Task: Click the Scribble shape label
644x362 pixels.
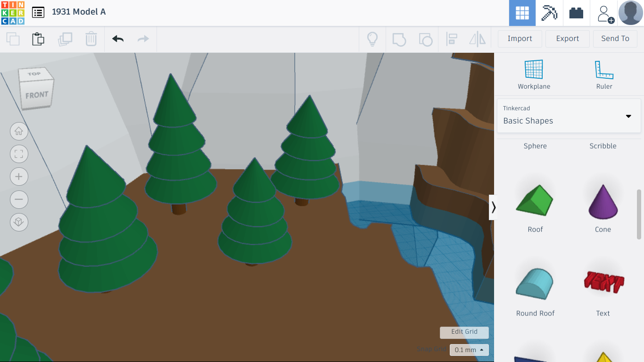Action: [603, 146]
